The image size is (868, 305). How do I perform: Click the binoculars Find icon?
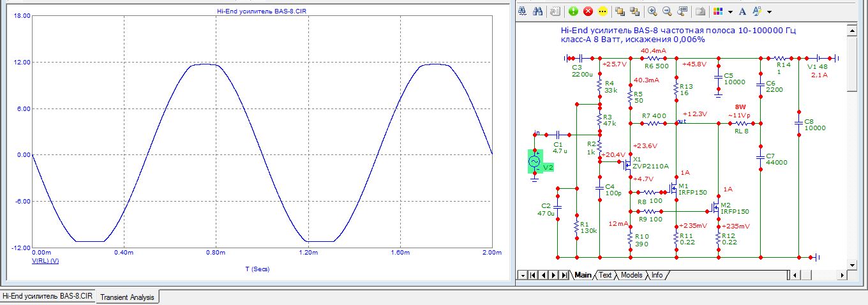coord(538,11)
